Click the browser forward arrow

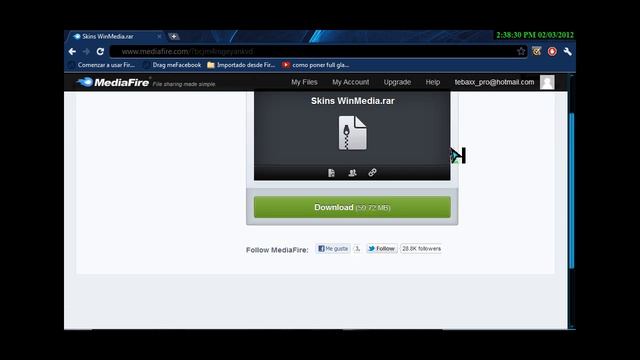pyautogui.click(x=86, y=51)
